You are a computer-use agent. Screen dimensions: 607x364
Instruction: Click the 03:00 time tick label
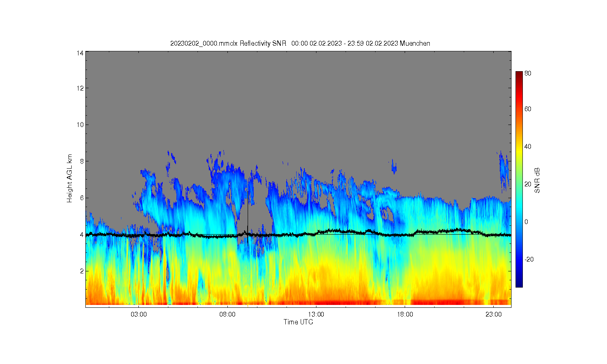(x=139, y=314)
